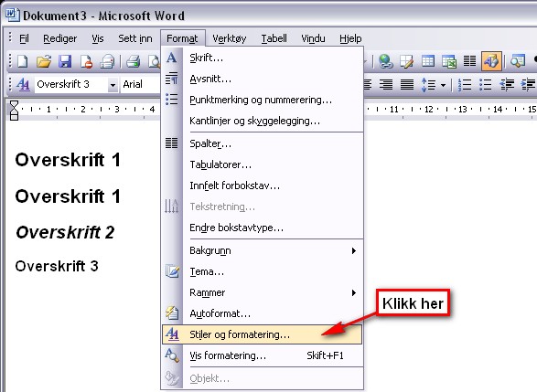Toggle the numbered list icon

(465, 84)
